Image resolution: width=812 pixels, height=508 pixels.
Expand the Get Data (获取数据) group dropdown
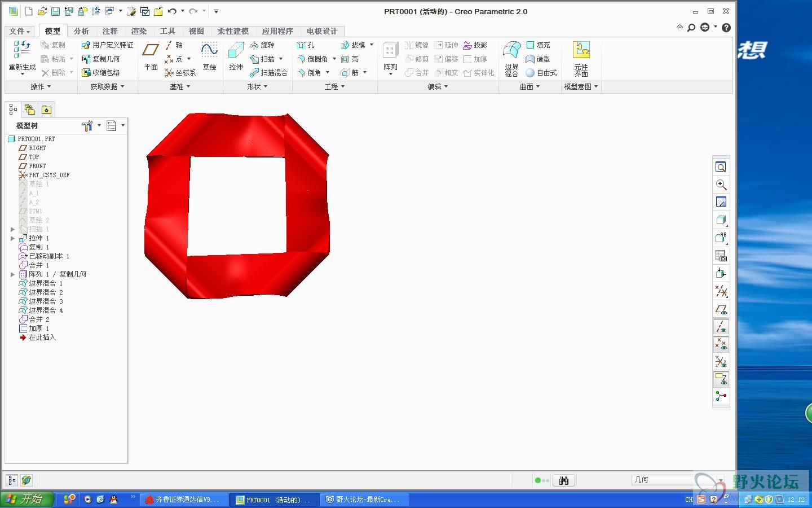coord(107,86)
